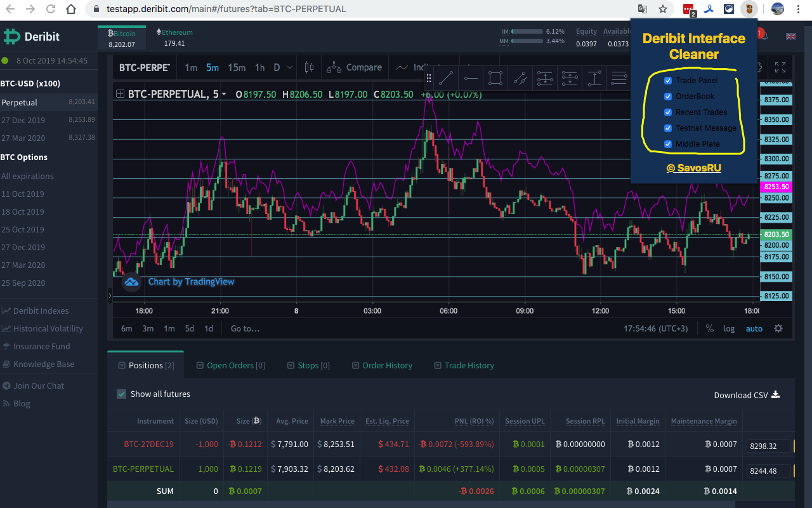Set chart interval to 15m
This screenshot has width=812, height=508.
pos(237,67)
